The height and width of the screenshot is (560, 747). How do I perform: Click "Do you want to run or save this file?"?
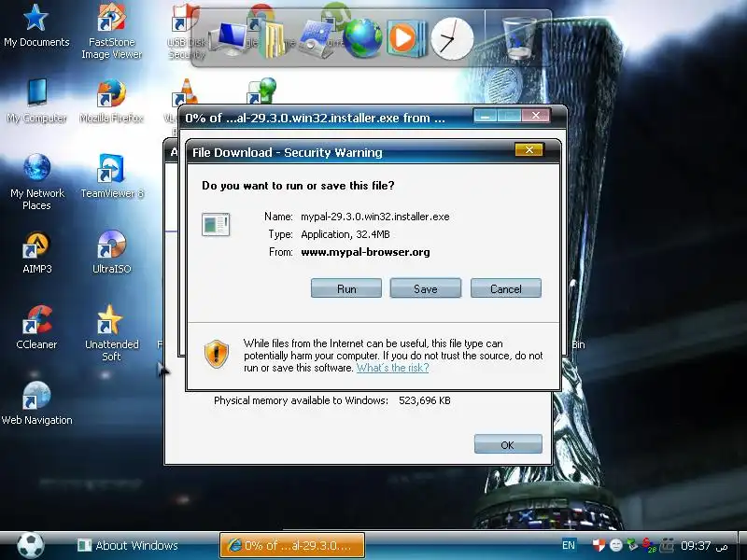point(298,185)
